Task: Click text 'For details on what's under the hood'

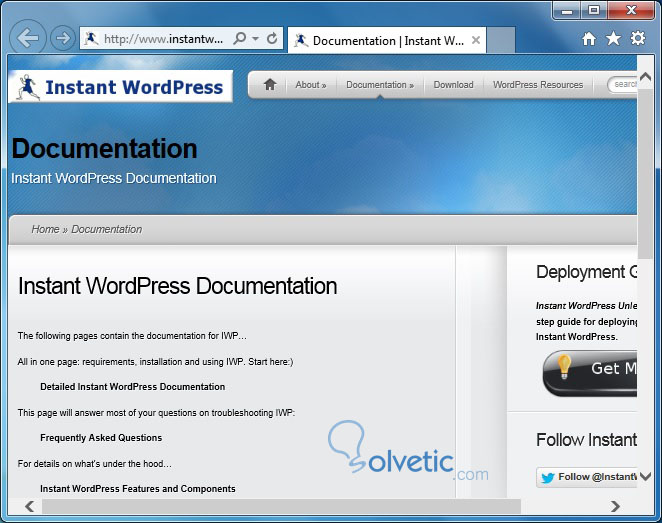Action: pos(95,463)
